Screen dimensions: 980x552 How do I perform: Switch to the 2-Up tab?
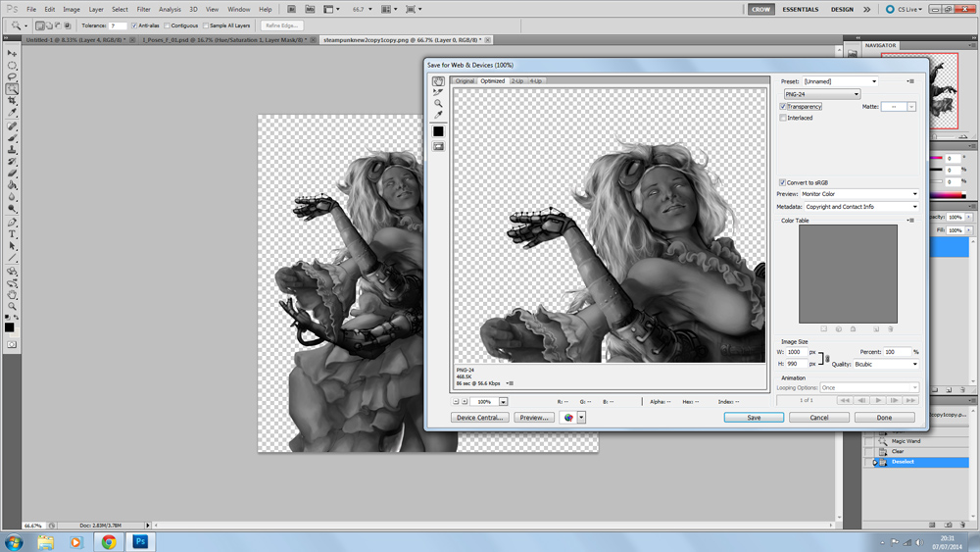point(517,80)
